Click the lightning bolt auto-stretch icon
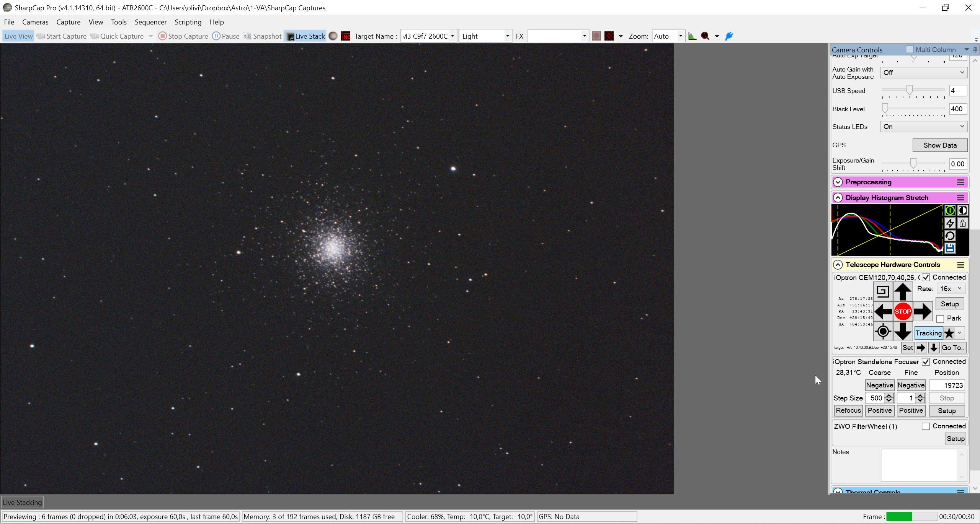This screenshot has width=980, height=524. coord(950,223)
